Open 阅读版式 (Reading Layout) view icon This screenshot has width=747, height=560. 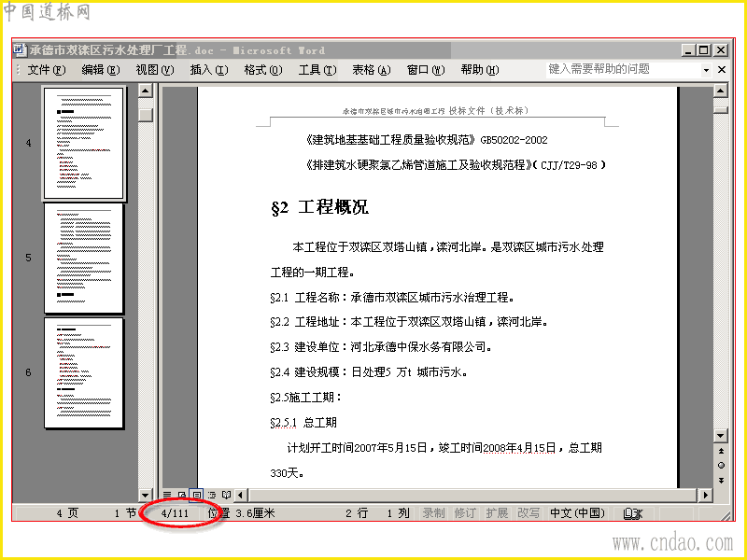pyautogui.click(x=225, y=494)
